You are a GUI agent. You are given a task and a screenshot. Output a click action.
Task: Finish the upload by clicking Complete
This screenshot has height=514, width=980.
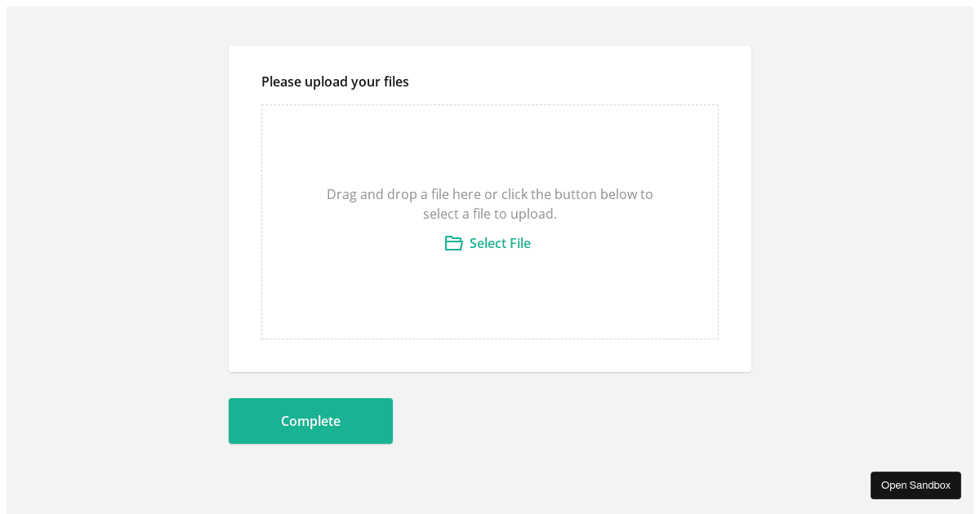pyautogui.click(x=310, y=421)
